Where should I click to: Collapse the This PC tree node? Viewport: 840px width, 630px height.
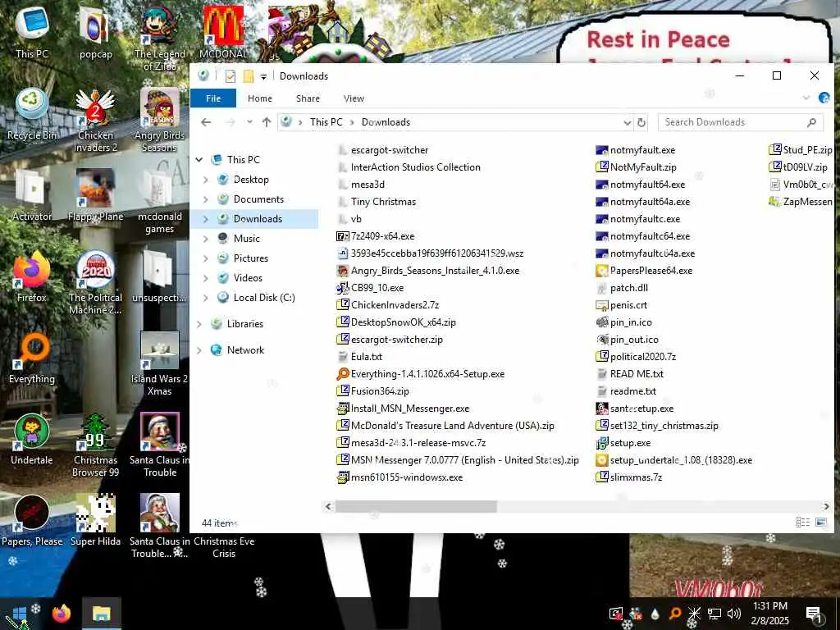coord(199,160)
